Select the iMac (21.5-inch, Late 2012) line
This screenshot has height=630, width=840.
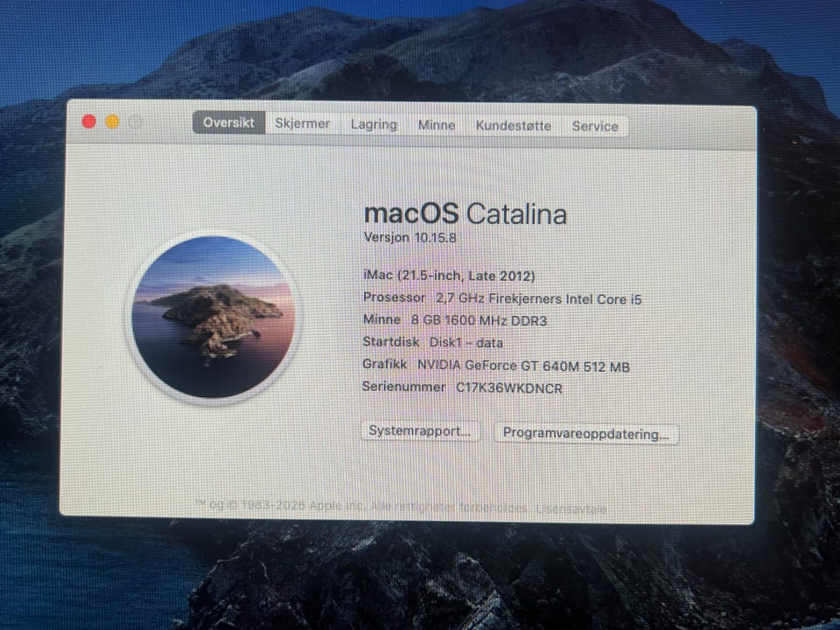coord(449,276)
